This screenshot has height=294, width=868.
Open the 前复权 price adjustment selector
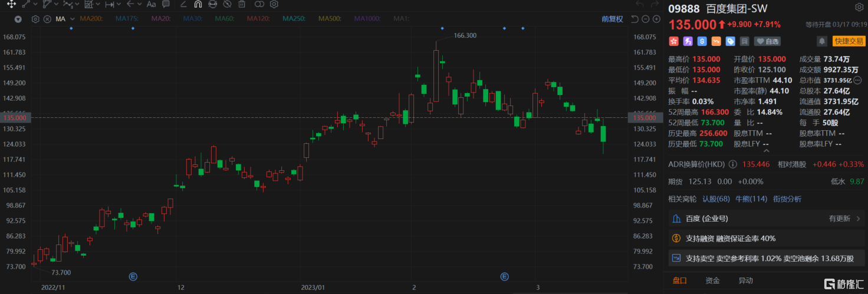click(x=612, y=19)
